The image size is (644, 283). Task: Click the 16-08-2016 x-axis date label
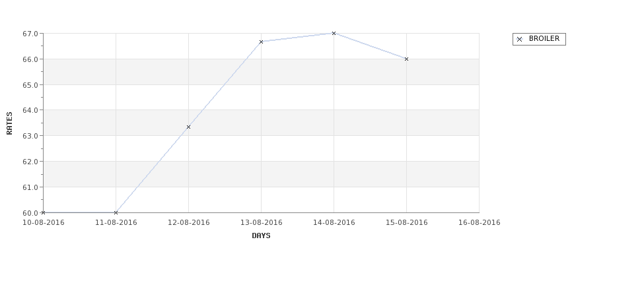coord(480,222)
